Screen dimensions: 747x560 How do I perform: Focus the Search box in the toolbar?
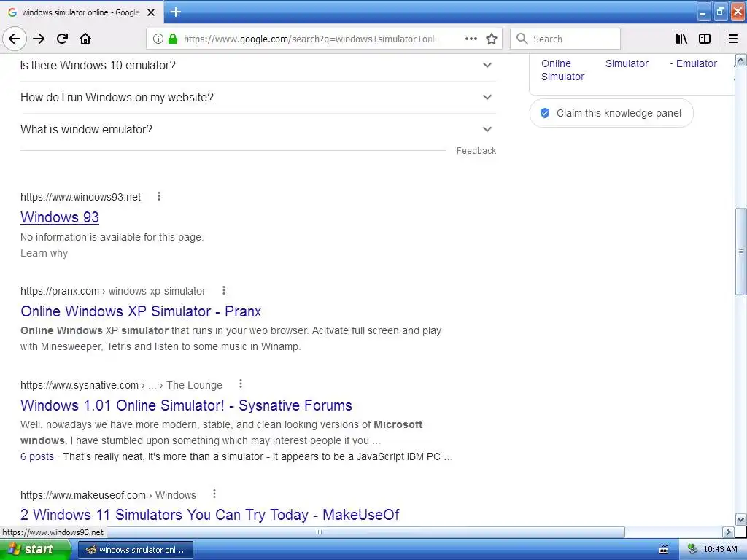click(565, 39)
